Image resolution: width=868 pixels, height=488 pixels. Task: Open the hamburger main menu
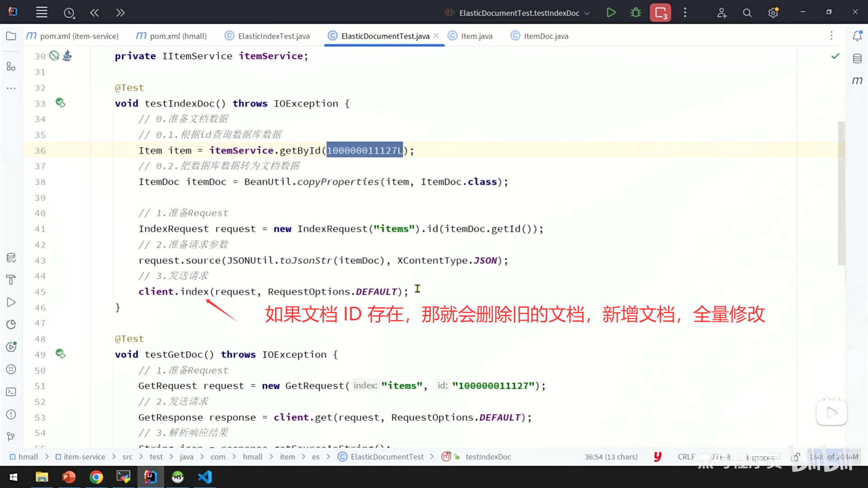(42, 13)
